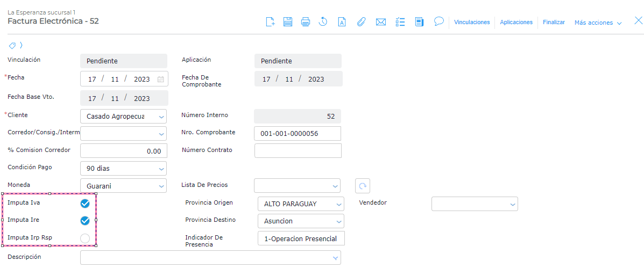Uncheck the Imputa Iva checkbox
644x268 pixels.
[x=85, y=203]
